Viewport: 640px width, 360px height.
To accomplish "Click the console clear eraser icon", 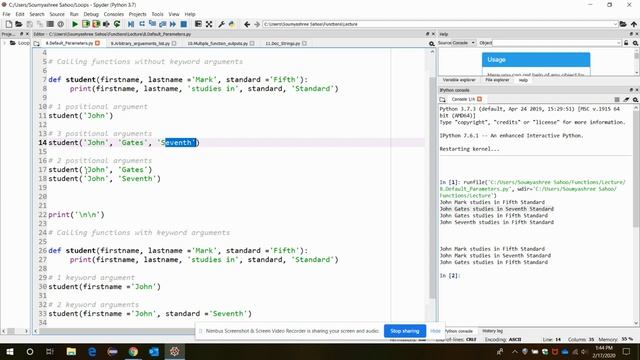I will tap(626, 99).
